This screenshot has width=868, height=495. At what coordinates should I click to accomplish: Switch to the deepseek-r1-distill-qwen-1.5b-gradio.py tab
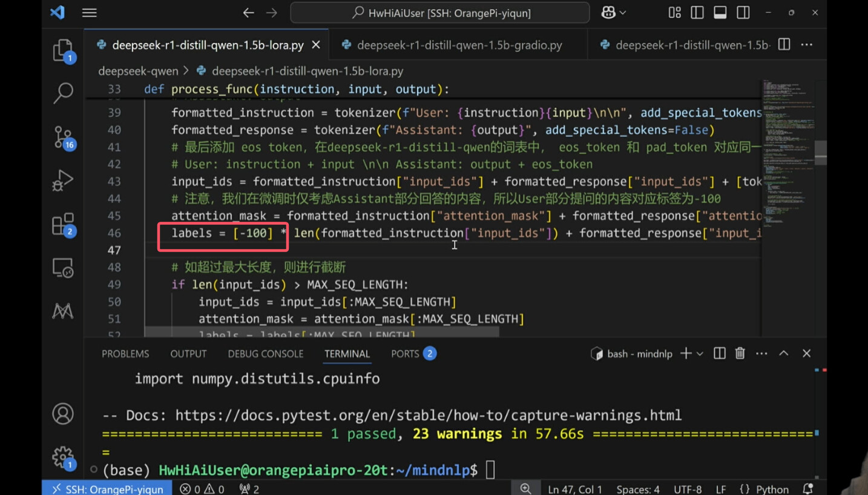tap(459, 45)
